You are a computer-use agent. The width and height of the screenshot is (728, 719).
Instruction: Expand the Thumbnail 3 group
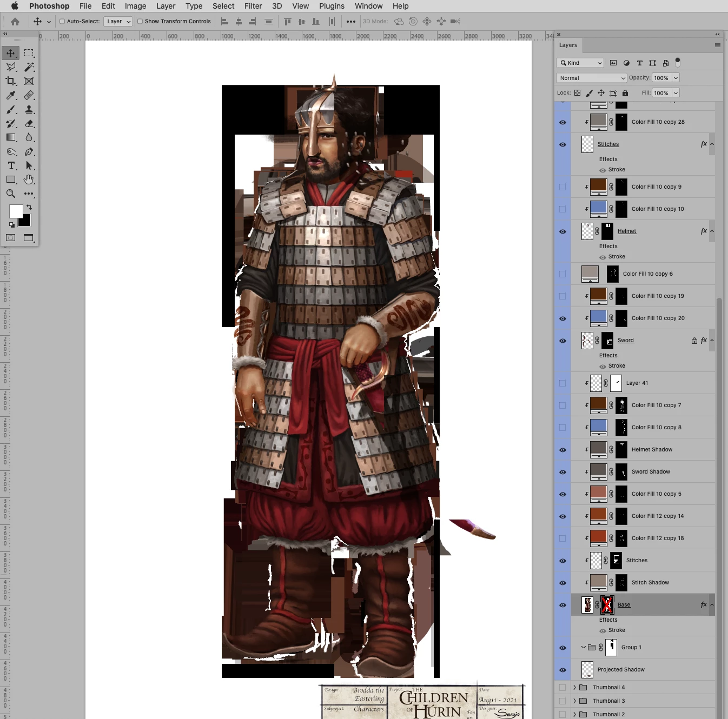(574, 701)
